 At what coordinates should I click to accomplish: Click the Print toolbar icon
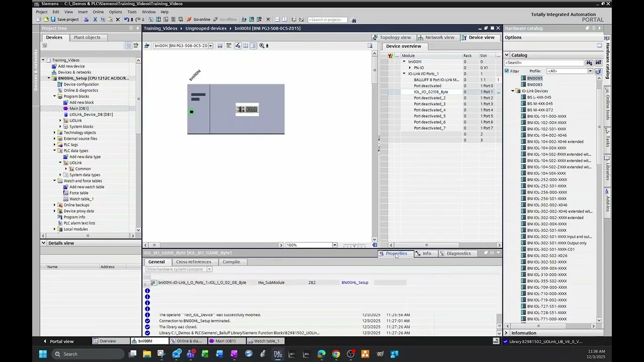point(86,20)
